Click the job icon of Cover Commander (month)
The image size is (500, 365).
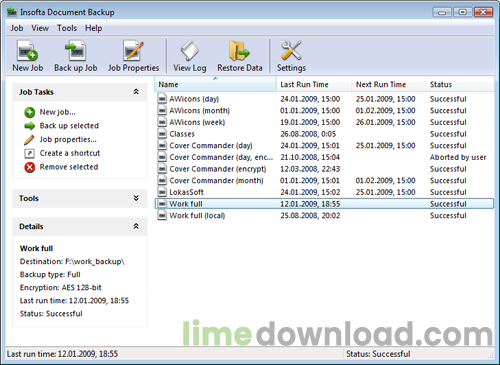(162, 180)
